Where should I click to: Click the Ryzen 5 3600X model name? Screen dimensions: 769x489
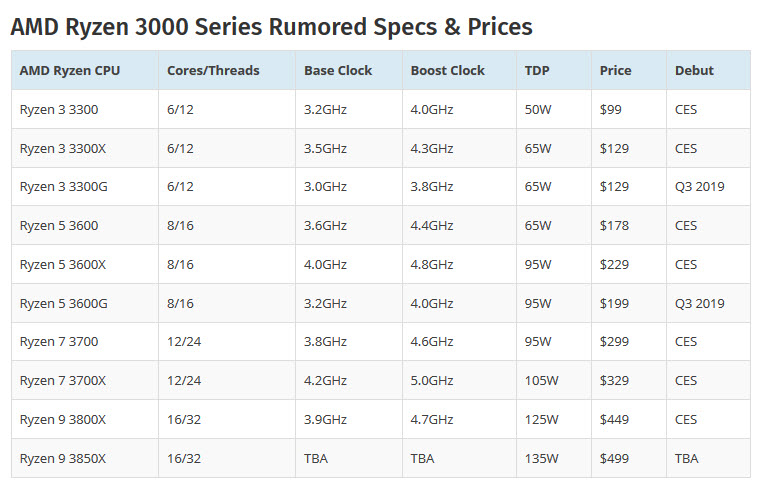[x=63, y=264]
